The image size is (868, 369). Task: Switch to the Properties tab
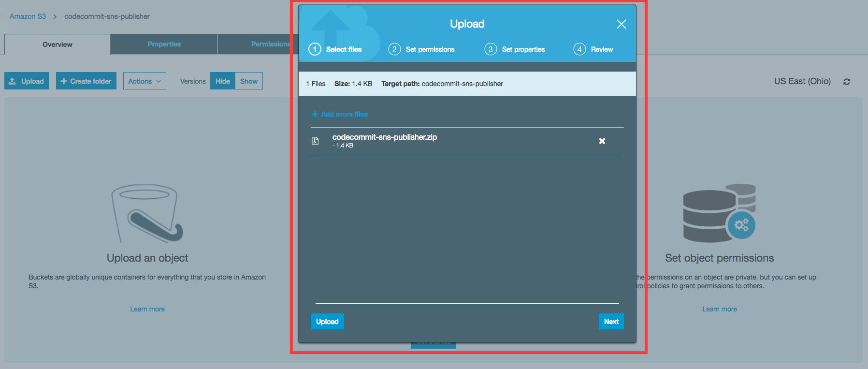[164, 44]
